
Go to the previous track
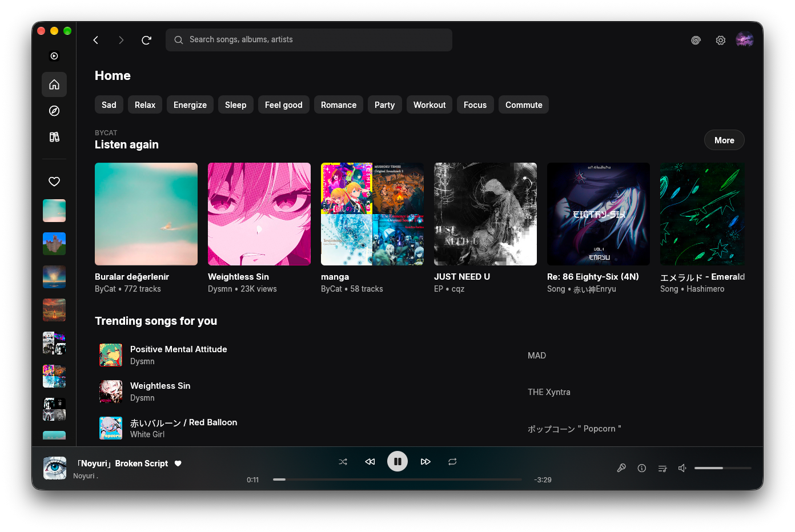pos(370,461)
